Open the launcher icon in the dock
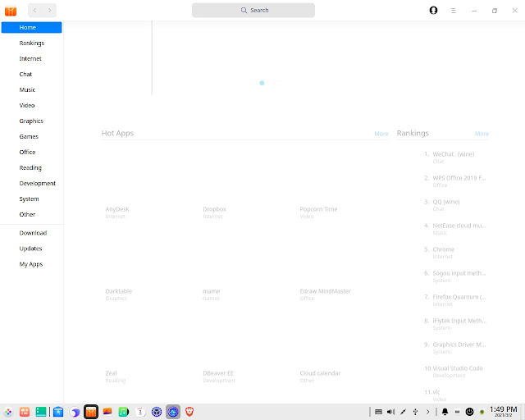 [x=8, y=412]
